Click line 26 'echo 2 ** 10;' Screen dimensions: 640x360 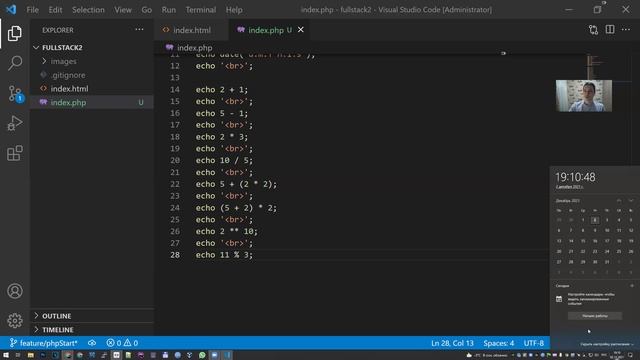pos(227,231)
